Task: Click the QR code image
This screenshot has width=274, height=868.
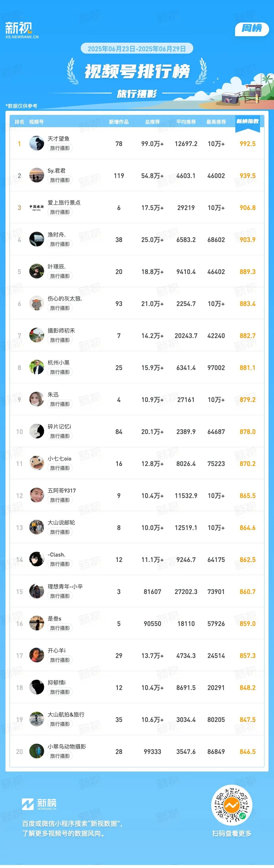Action: point(232,806)
